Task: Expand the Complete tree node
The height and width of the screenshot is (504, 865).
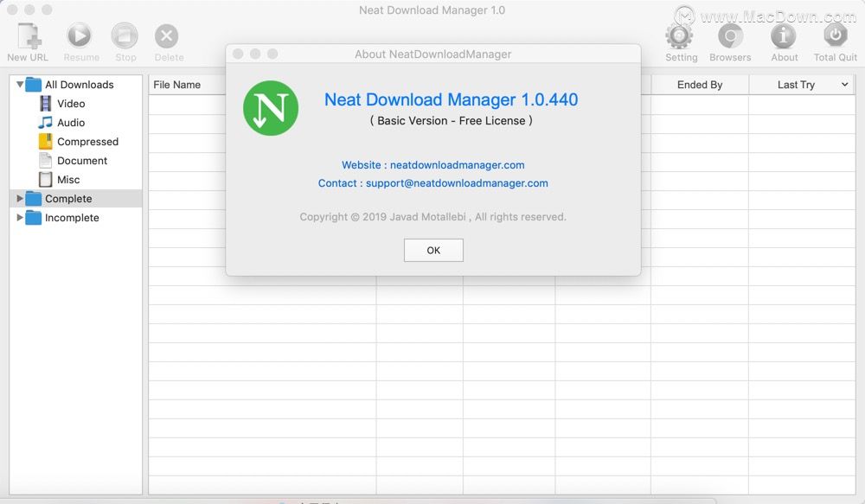Action: click(x=20, y=198)
